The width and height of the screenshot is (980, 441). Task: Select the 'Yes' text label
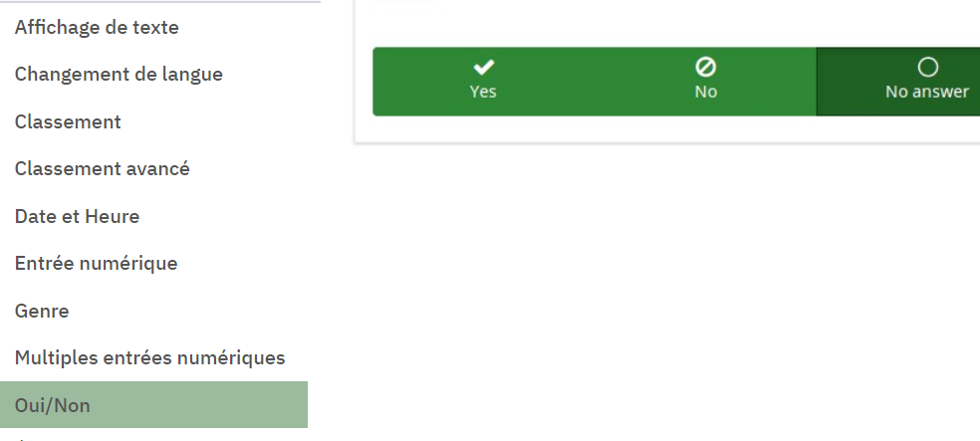[483, 92]
